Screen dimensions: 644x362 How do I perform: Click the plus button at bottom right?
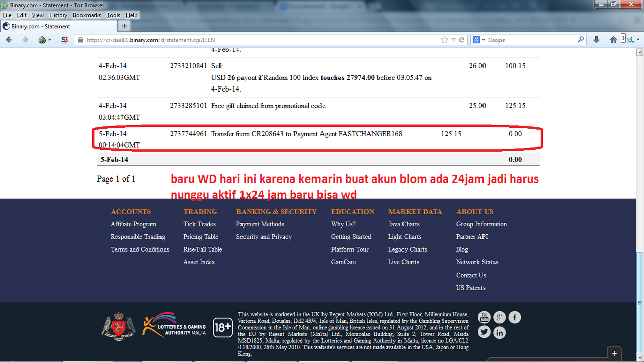[x=614, y=354]
